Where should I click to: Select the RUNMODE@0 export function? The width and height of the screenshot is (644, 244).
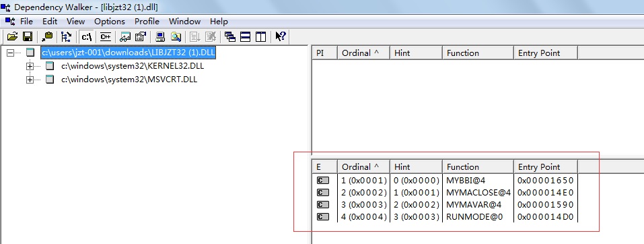tap(474, 217)
